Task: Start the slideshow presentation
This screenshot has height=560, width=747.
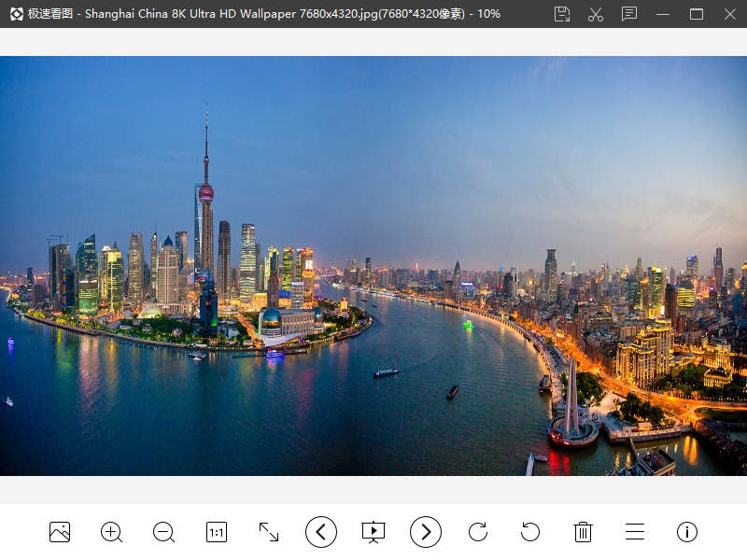Action: pos(373,532)
